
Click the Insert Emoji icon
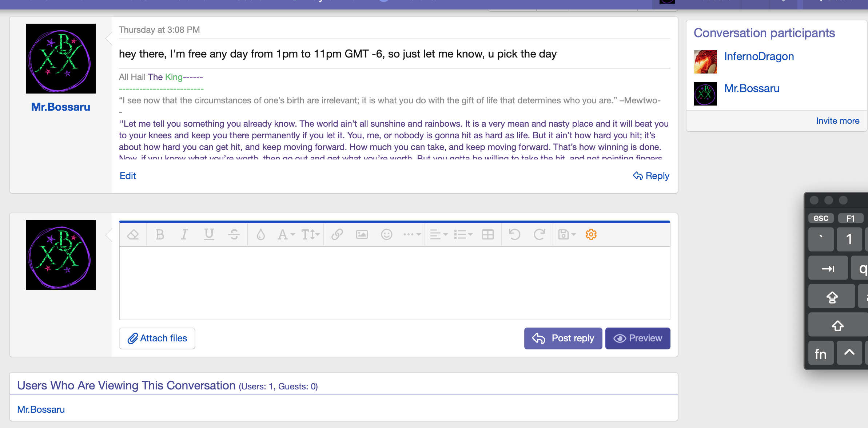coord(386,234)
